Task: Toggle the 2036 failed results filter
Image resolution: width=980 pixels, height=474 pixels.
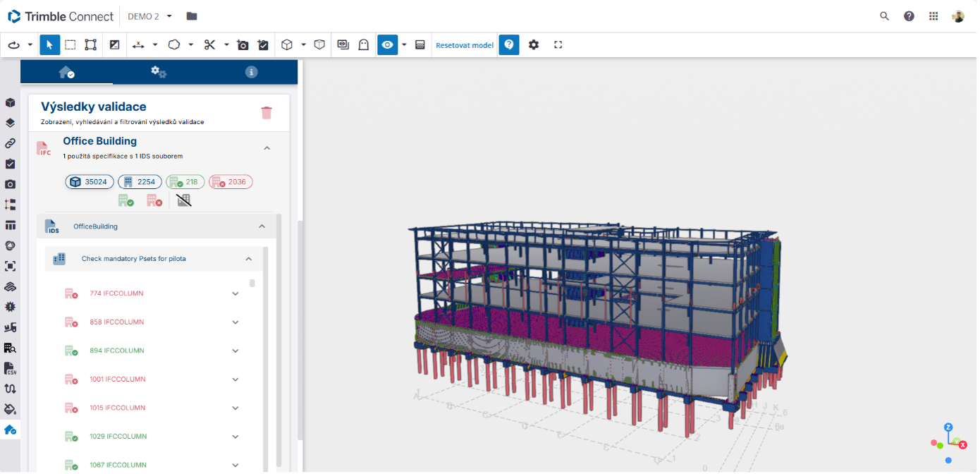Action: point(231,182)
